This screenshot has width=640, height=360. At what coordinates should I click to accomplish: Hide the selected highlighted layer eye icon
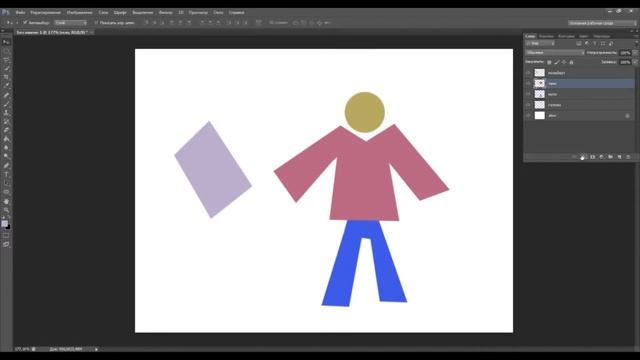pos(528,83)
